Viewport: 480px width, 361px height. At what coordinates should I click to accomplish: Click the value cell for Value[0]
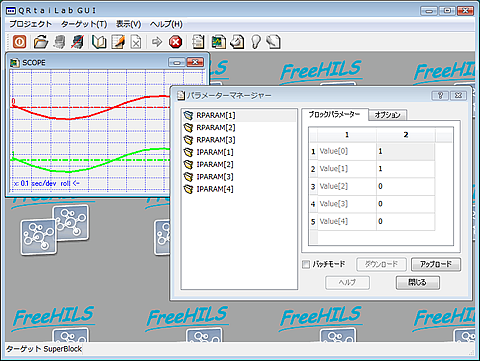[405, 152]
